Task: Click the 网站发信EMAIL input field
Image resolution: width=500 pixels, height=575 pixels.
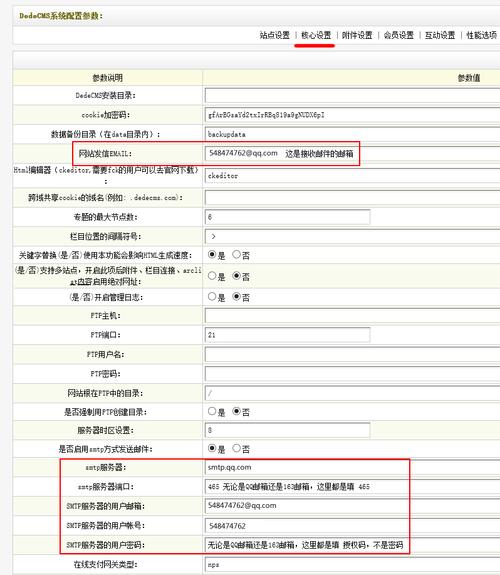Action: [x=352, y=153]
